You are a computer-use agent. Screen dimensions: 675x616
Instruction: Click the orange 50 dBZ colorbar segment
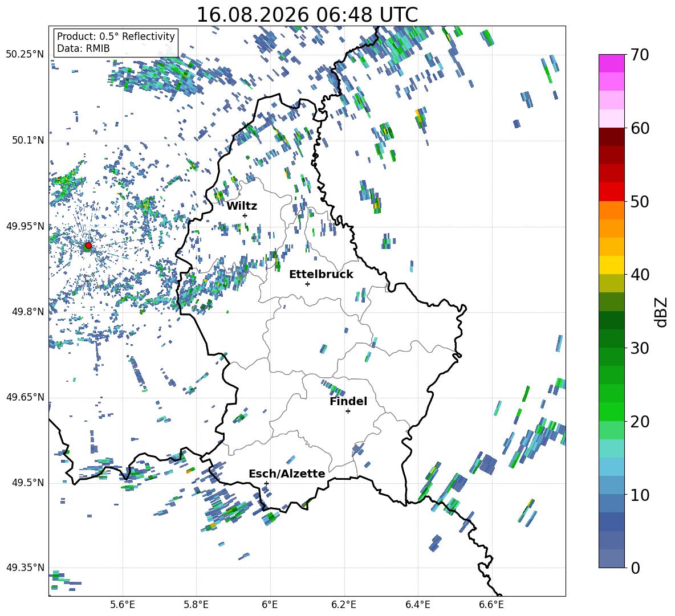(x=611, y=210)
